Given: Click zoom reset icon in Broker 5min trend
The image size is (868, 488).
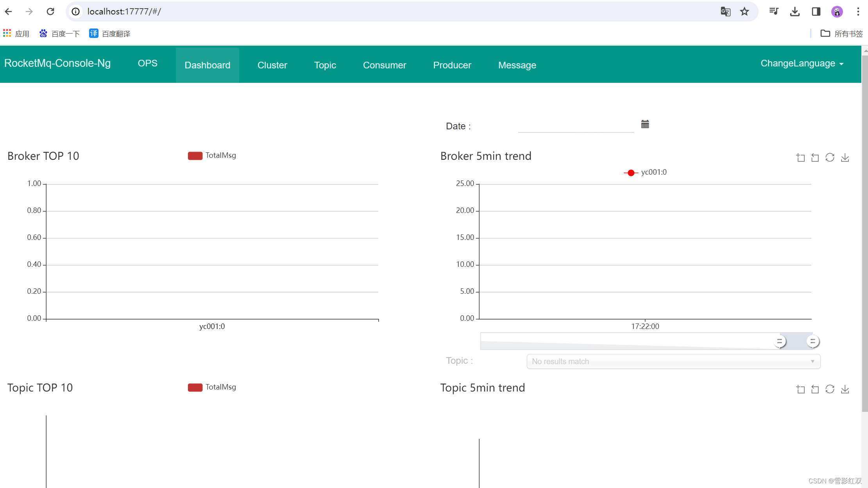Looking at the screenshot, I should coord(815,157).
